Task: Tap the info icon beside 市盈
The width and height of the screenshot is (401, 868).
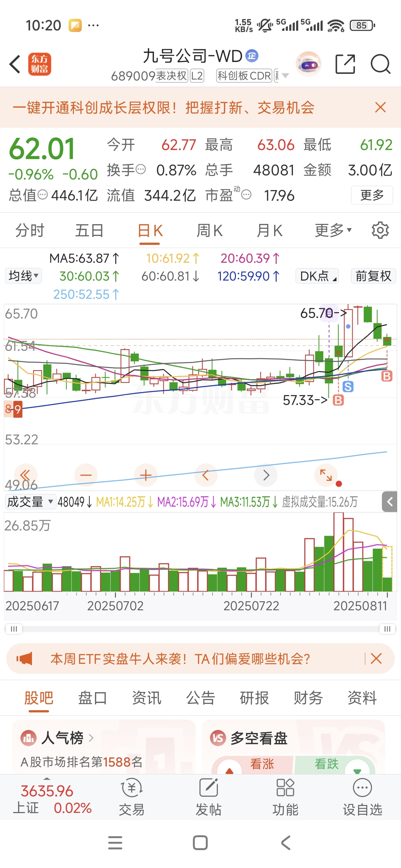Action: click(x=247, y=194)
